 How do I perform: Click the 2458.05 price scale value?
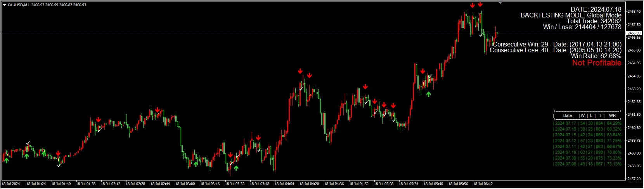pos(634,166)
